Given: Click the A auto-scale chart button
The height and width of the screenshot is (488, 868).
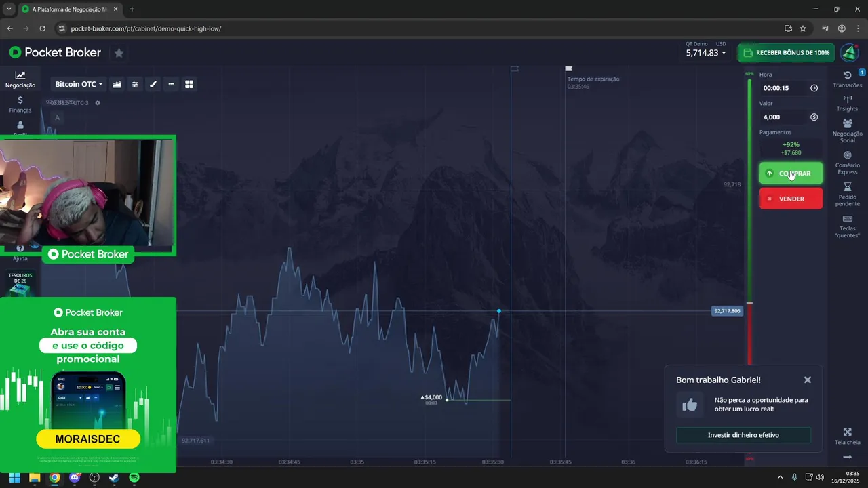Looking at the screenshot, I should pyautogui.click(x=57, y=118).
